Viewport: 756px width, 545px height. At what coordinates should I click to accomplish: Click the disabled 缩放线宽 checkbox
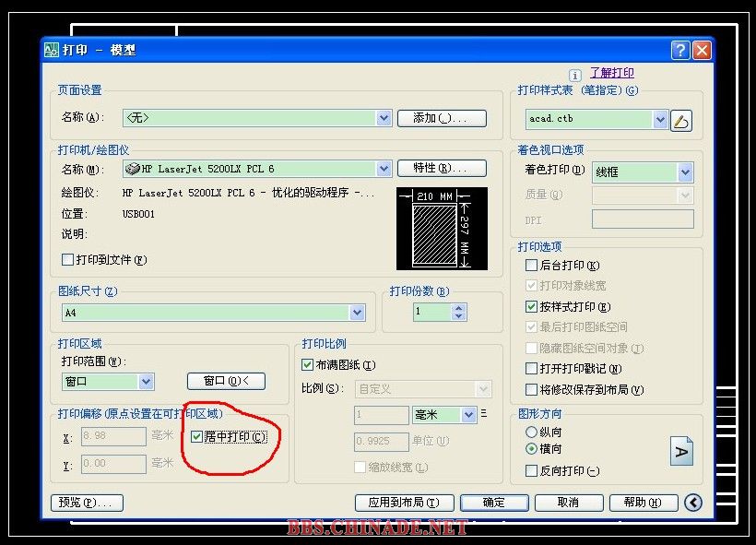point(360,467)
